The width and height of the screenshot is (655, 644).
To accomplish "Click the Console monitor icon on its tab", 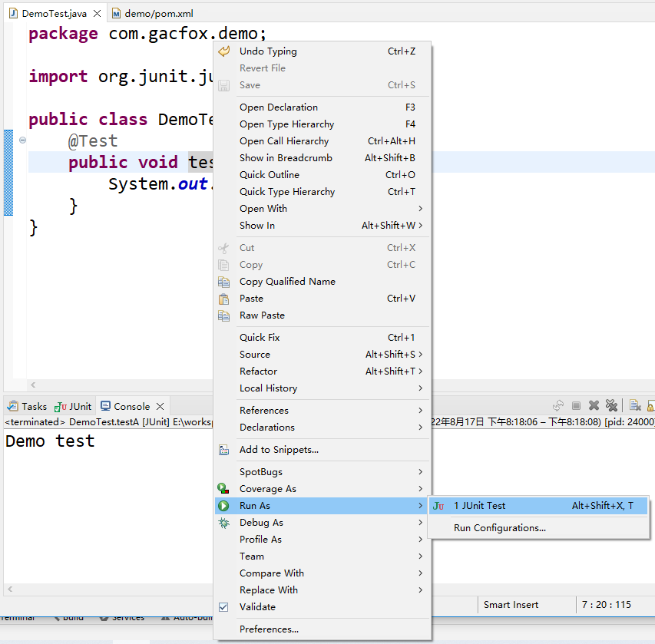I will pyautogui.click(x=106, y=406).
